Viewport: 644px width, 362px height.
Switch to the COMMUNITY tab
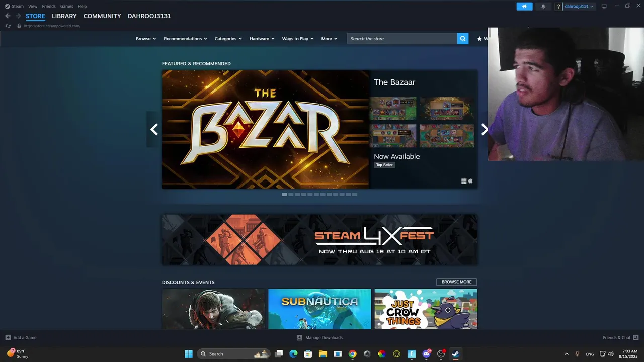click(x=102, y=16)
